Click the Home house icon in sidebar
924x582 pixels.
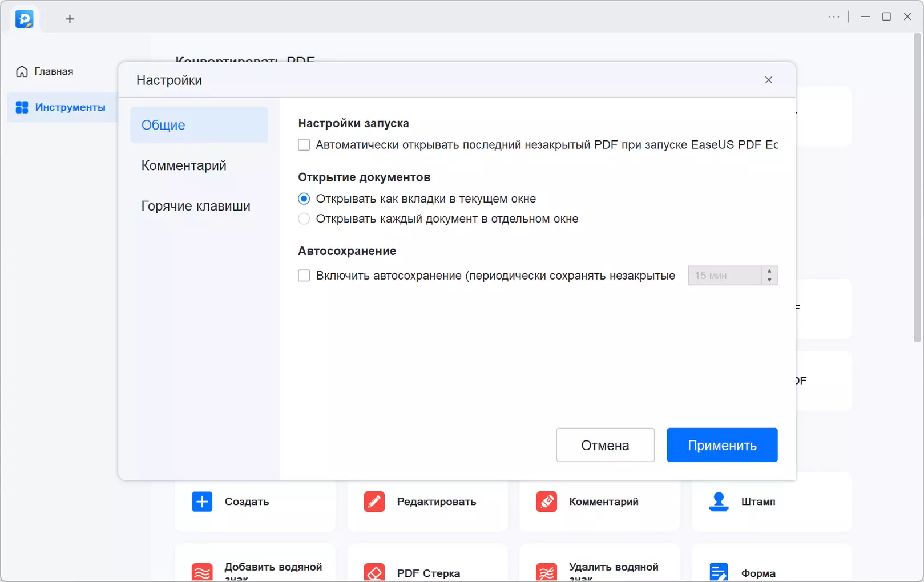click(x=22, y=71)
